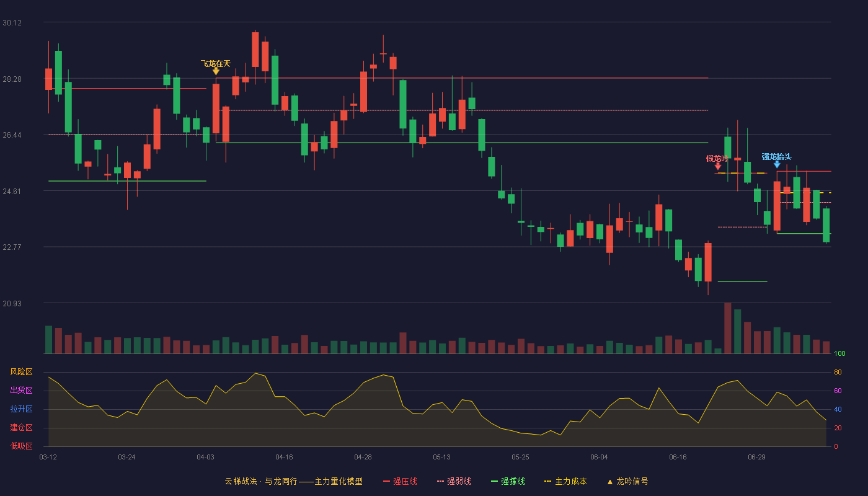Click the 22.77 price axis label

(x=12, y=247)
